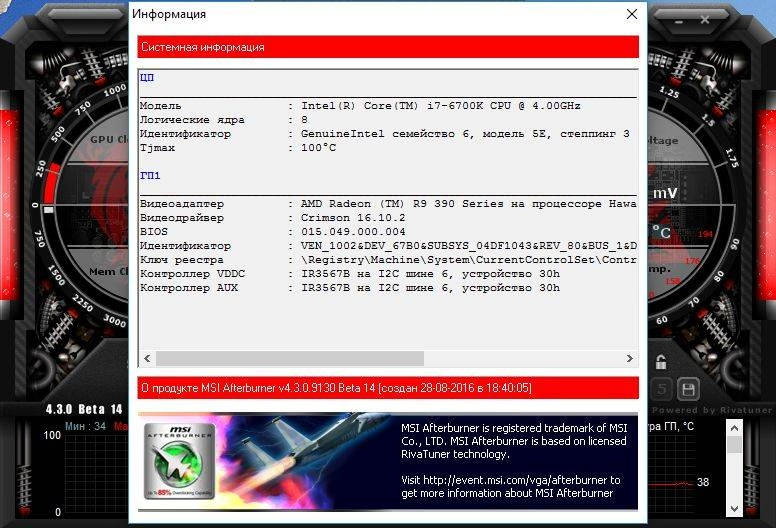
Task: Close the MSI Afterburner main window
Action: (705, 20)
